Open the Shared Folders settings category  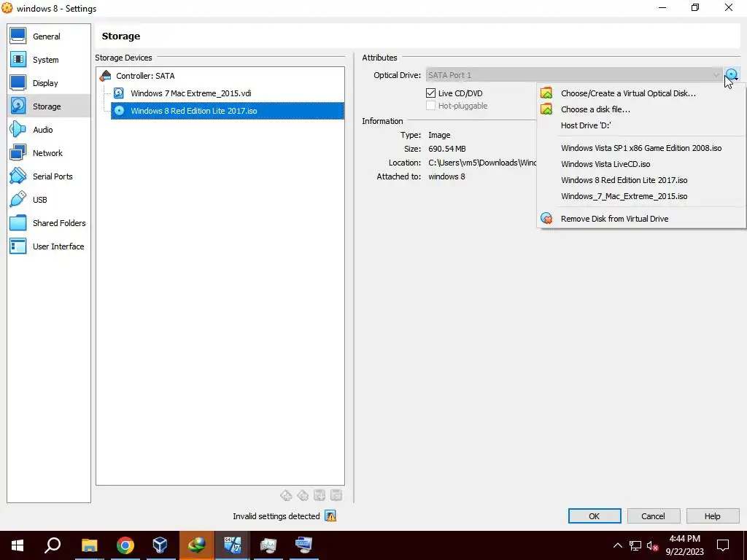pos(49,223)
